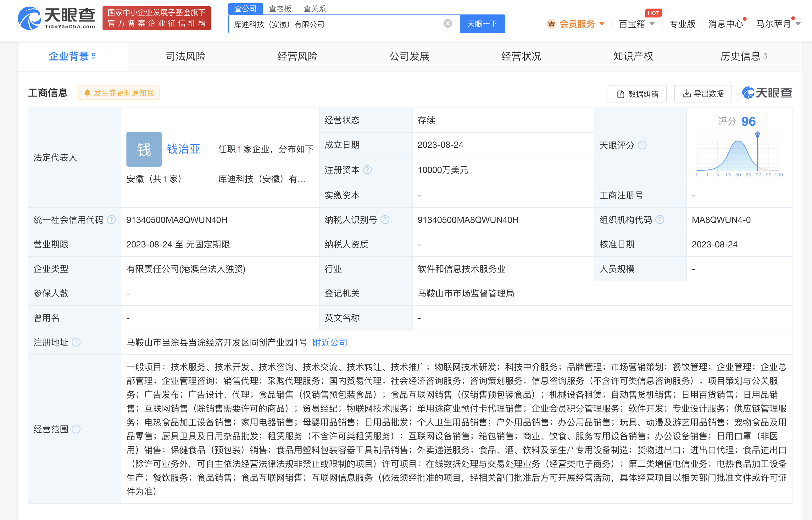Click the TianYanCha home logo
This screenshot has height=520, width=812.
56,18
